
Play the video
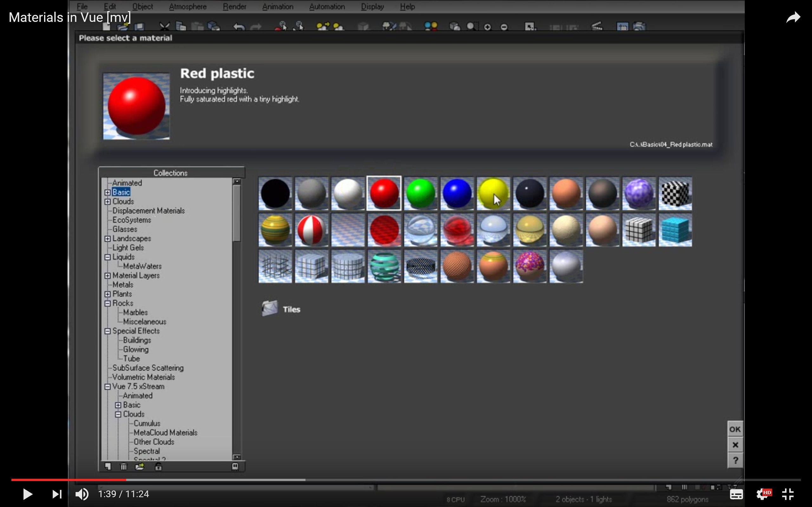click(28, 494)
